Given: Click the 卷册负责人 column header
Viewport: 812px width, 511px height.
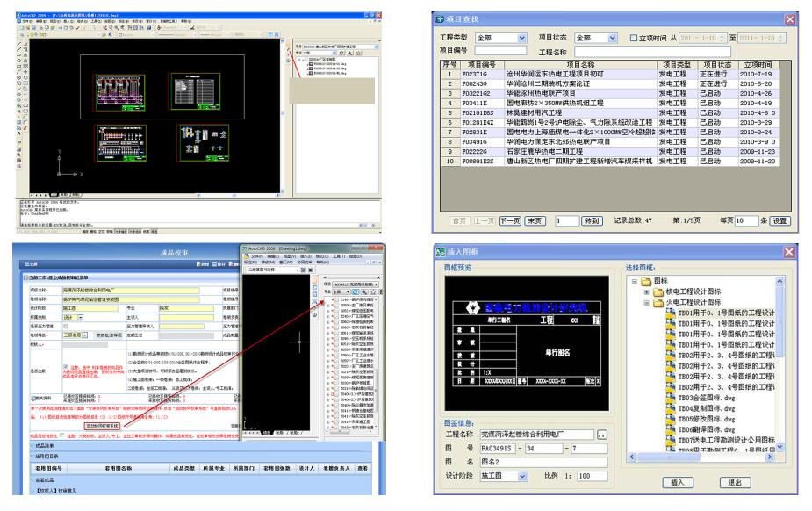Looking at the screenshot, I should click(336, 468).
